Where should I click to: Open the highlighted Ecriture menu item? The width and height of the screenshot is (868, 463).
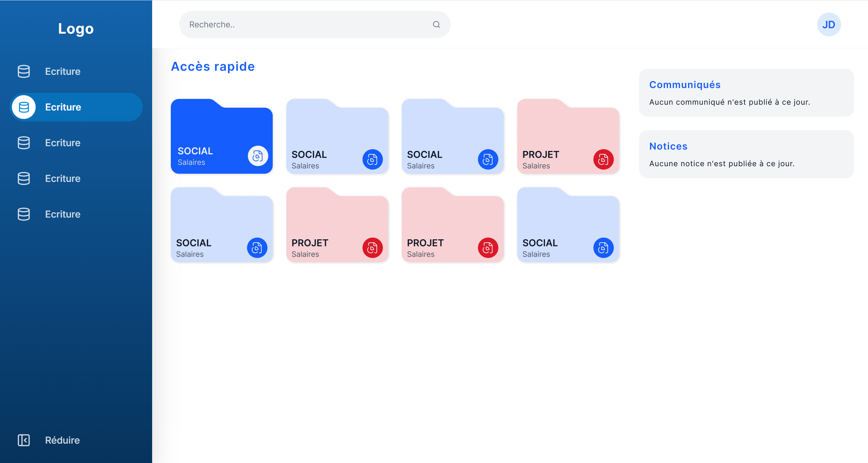[x=76, y=107]
